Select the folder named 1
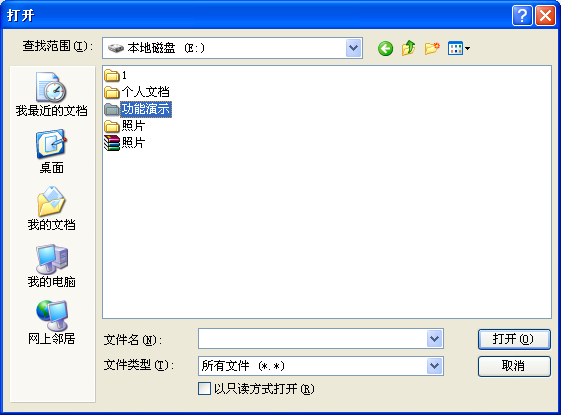Screen dimensions: 561x415 pyautogui.click(x=116, y=75)
